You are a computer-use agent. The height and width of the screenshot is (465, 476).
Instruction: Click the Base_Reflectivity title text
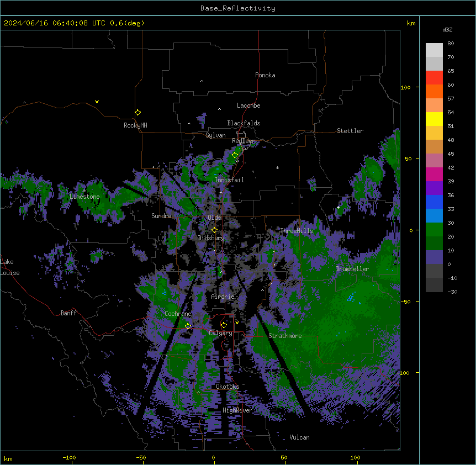(238, 8)
